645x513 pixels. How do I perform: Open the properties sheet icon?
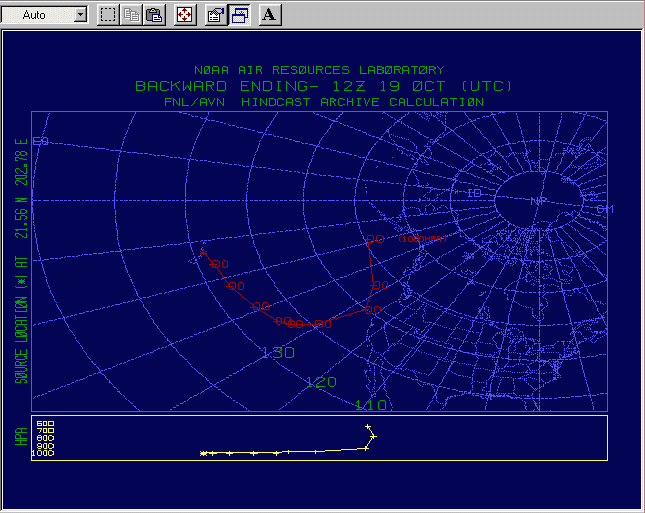click(215, 15)
